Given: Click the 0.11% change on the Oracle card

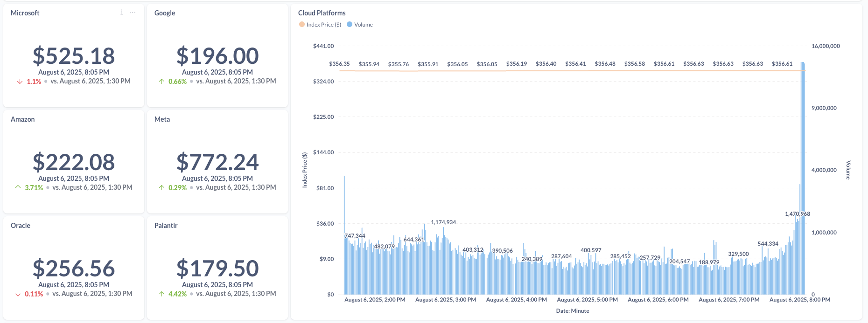Looking at the screenshot, I should 34,294.
